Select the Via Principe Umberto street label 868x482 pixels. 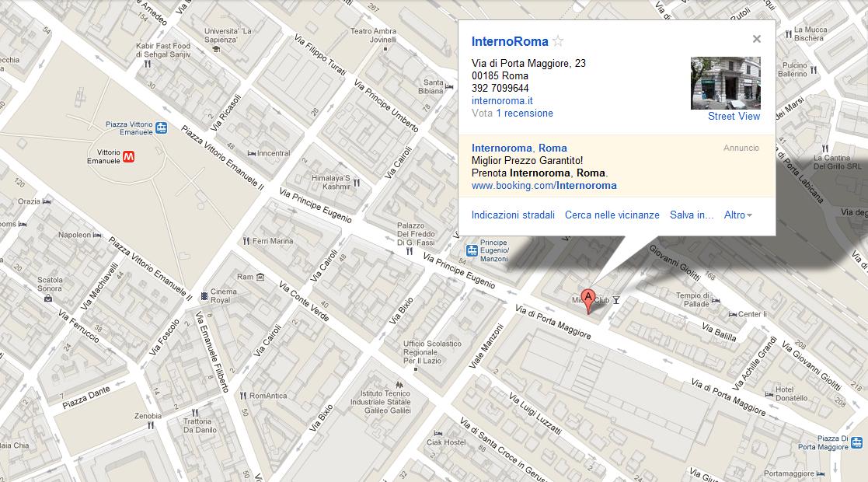click(386, 106)
